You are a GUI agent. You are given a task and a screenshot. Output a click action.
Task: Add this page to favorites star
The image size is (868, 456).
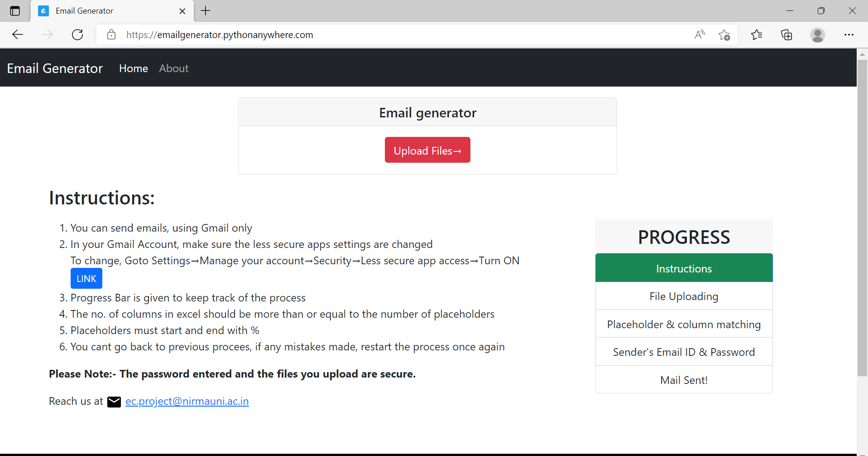point(724,34)
